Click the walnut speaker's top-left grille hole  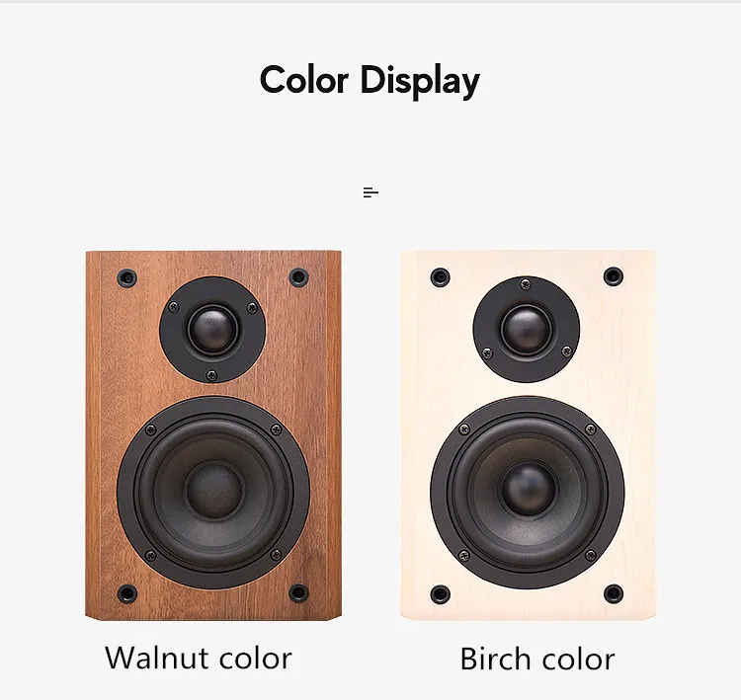tap(126, 277)
